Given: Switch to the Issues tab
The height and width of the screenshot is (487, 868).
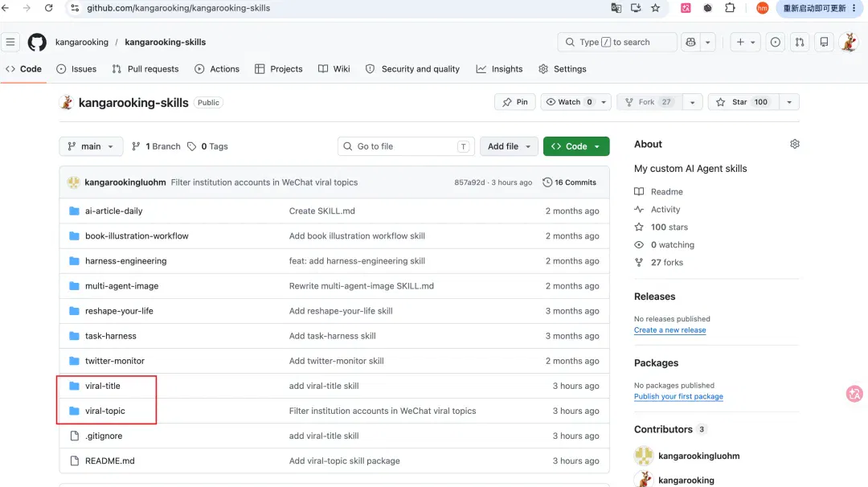Looking at the screenshot, I should pyautogui.click(x=76, y=68).
